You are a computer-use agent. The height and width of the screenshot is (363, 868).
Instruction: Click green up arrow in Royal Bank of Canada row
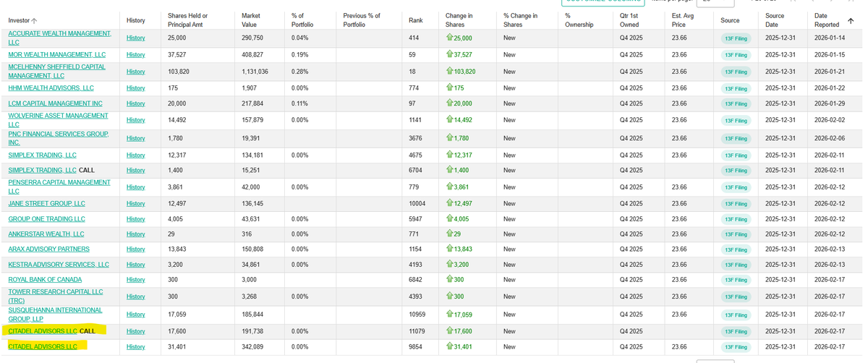(x=450, y=279)
